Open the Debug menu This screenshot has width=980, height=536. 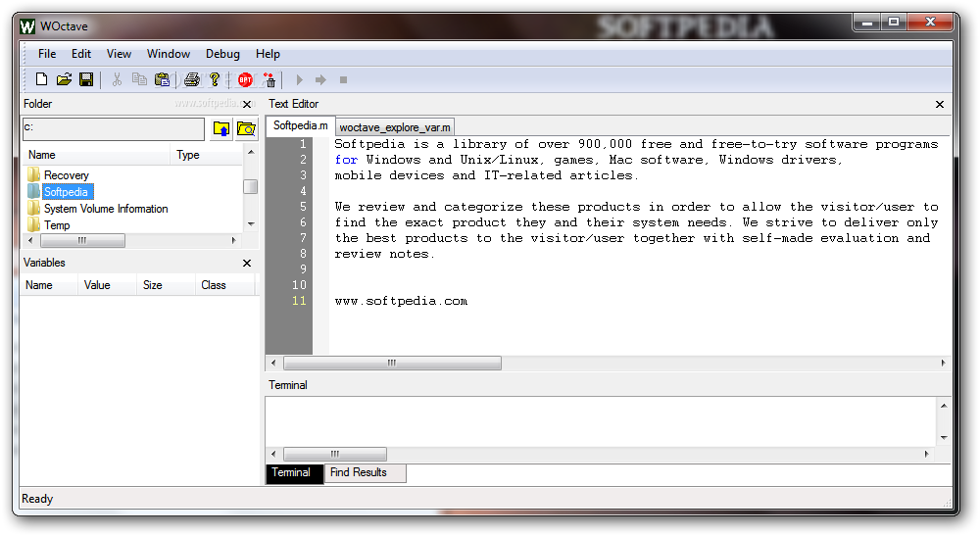coord(222,54)
